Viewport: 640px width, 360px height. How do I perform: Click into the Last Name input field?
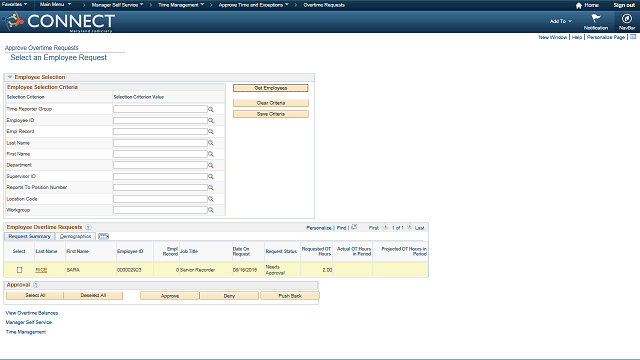160,143
